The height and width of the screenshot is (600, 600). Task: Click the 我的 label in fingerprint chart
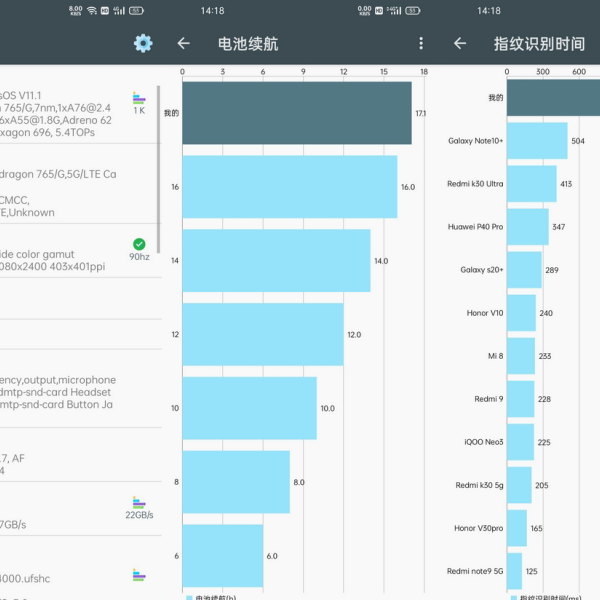pos(496,98)
